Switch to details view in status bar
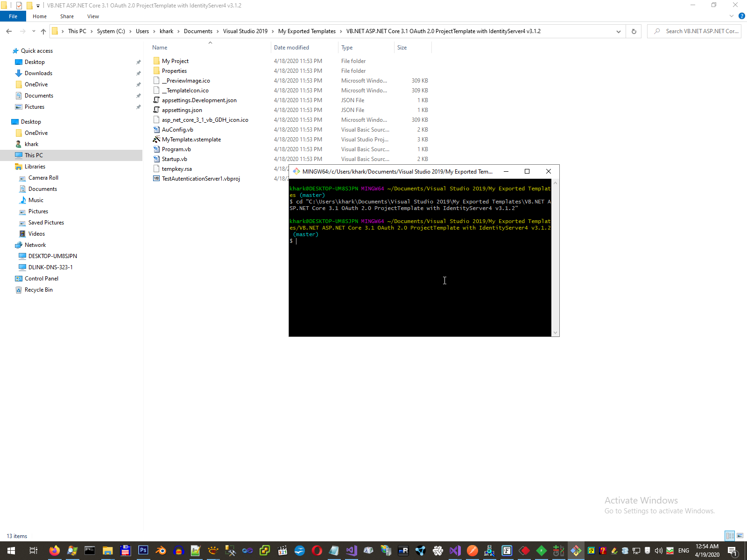The height and width of the screenshot is (560, 747). click(x=730, y=536)
